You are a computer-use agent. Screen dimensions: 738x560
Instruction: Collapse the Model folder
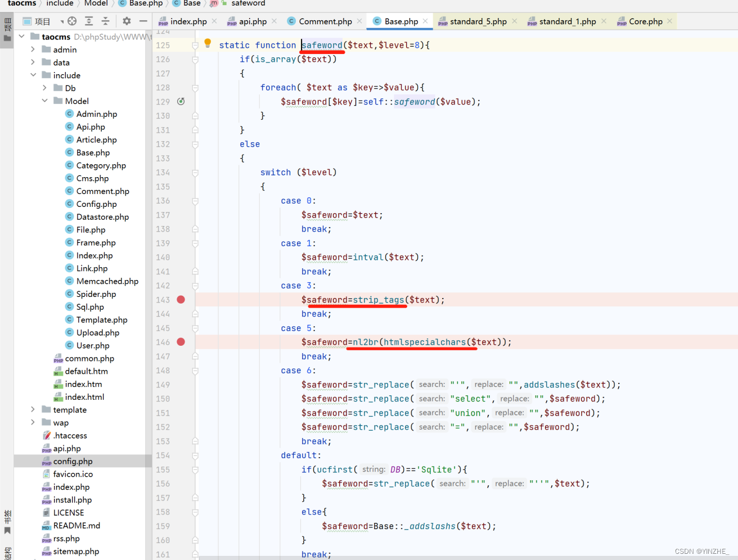click(x=45, y=101)
